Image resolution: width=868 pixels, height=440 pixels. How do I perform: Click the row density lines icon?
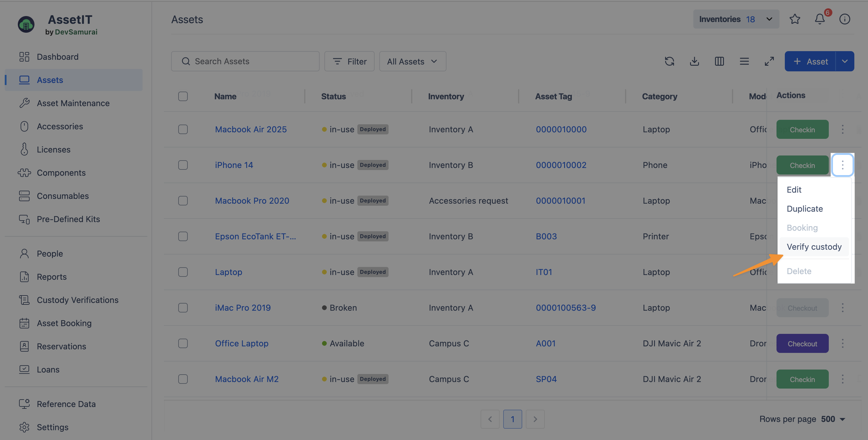(x=744, y=61)
